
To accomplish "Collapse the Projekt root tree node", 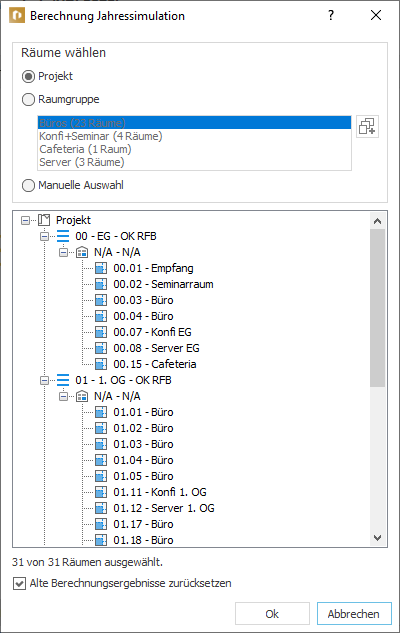I will click(25, 220).
